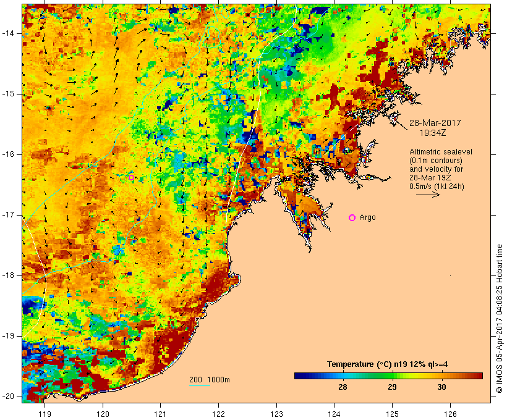The width and height of the screenshot is (507, 420).
Task: Click the longitude label "120"
Action: pyautogui.click(x=103, y=414)
